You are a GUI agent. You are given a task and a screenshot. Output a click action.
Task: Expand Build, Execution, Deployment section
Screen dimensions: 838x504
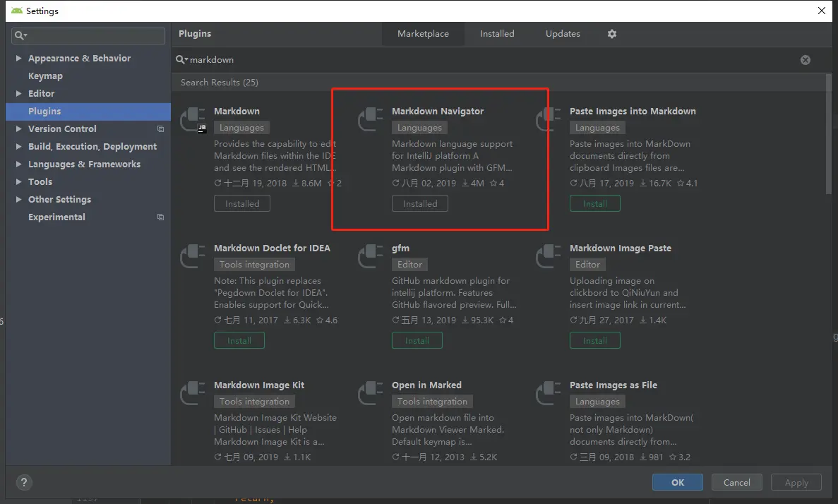click(x=18, y=147)
